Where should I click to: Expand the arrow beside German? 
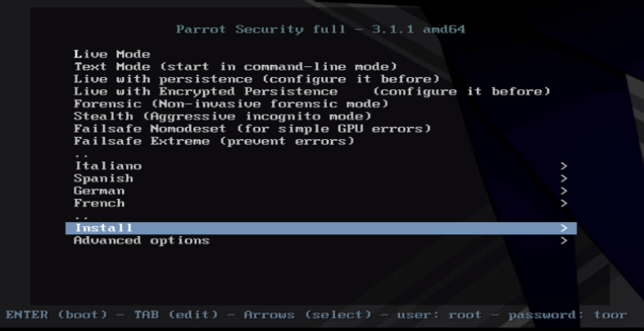(x=564, y=190)
